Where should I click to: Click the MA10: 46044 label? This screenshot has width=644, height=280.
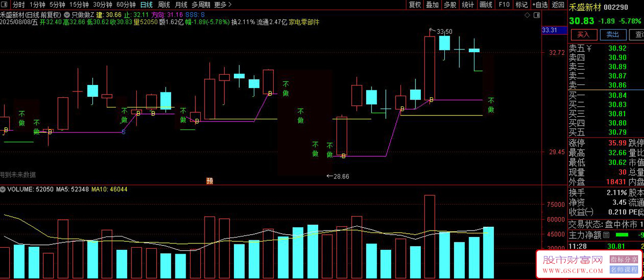[109, 189]
